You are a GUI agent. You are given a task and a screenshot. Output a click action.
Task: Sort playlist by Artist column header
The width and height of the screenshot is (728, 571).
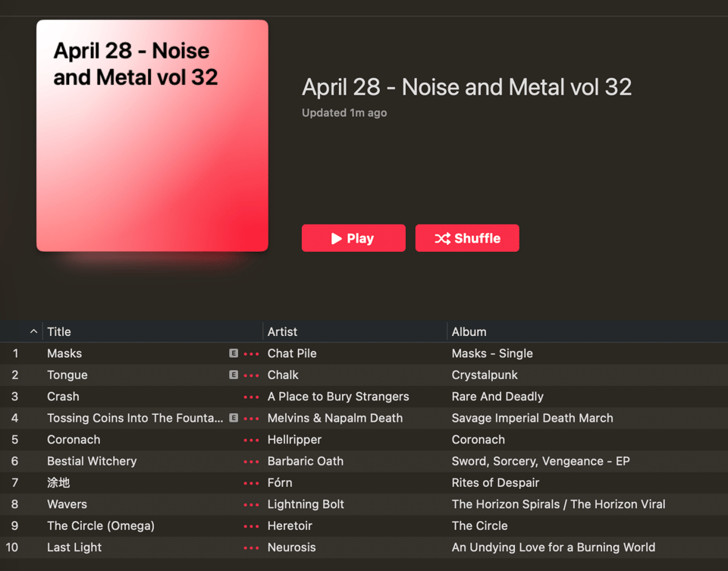[x=282, y=331]
